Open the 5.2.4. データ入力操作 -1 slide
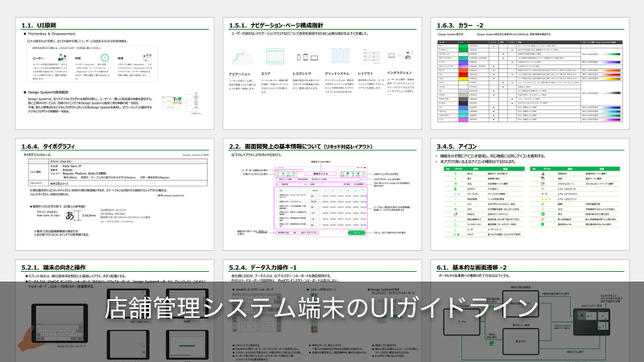This screenshot has width=644, height=362. coord(323,311)
